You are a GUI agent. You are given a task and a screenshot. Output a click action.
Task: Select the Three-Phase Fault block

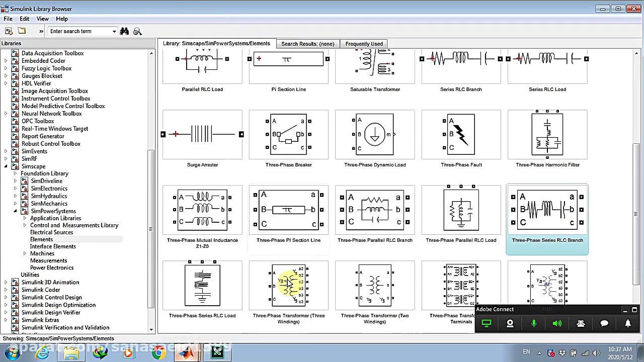[461, 134]
